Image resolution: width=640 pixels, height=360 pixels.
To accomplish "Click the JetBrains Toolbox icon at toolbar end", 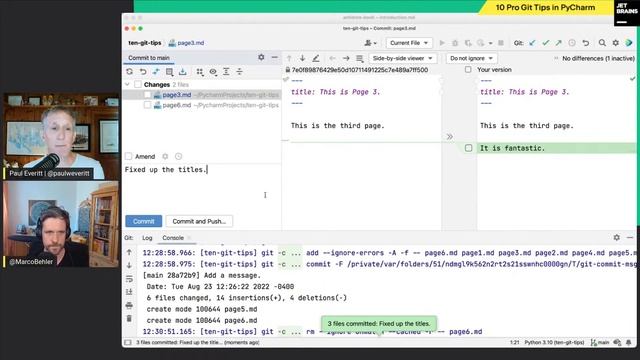I will pyautogui.click(x=629, y=43).
